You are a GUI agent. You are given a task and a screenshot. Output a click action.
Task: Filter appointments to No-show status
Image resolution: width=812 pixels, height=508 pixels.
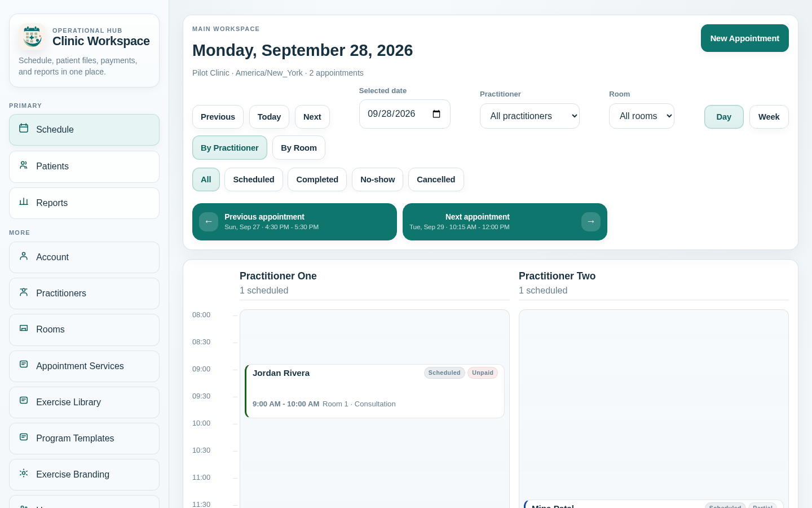click(378, 179)
